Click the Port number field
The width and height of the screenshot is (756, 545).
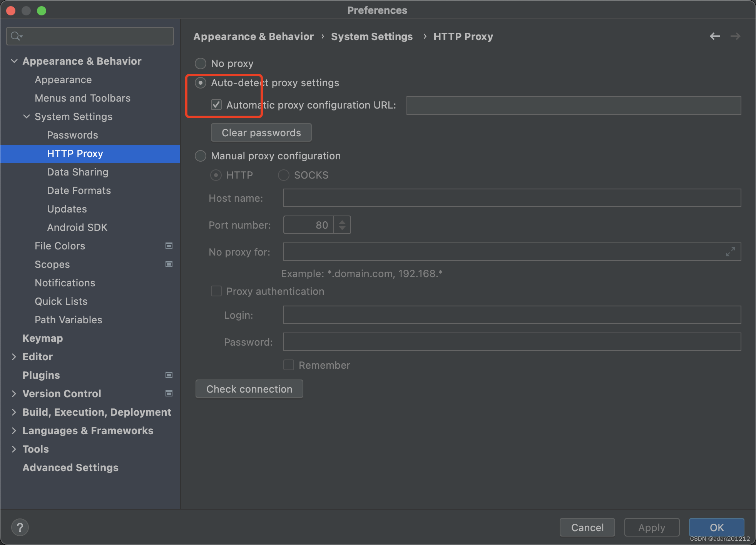tap(309, 225)
